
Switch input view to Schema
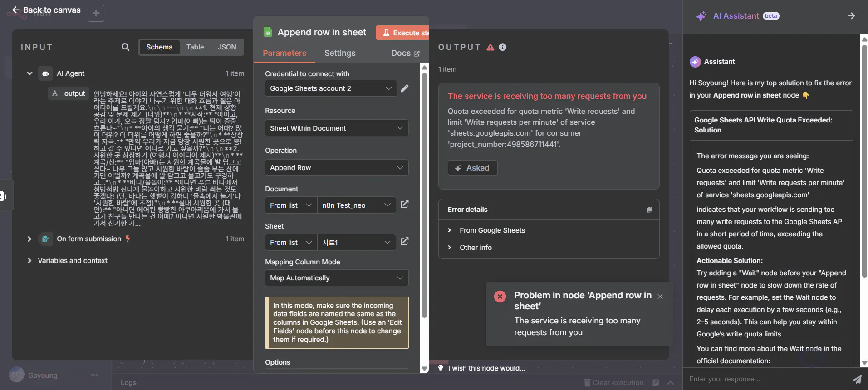pos(159,47)
